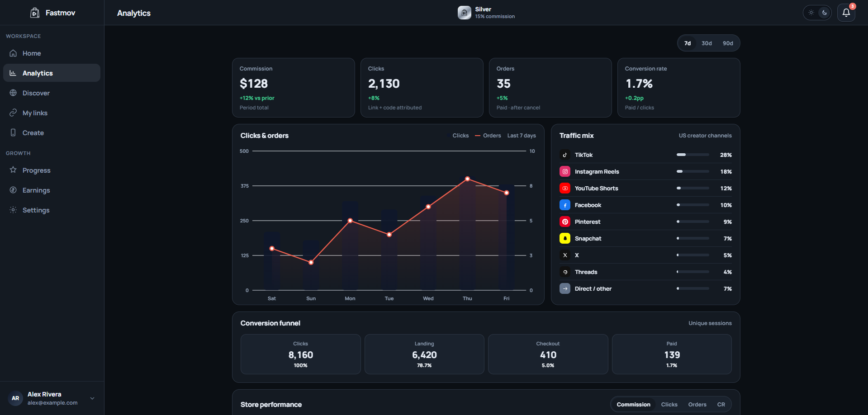Viewport: 868px width, 415px height.
Task: Select the funnel Clicks 8,160 stage
Action: pyautogui.click(x=301, y=354)
